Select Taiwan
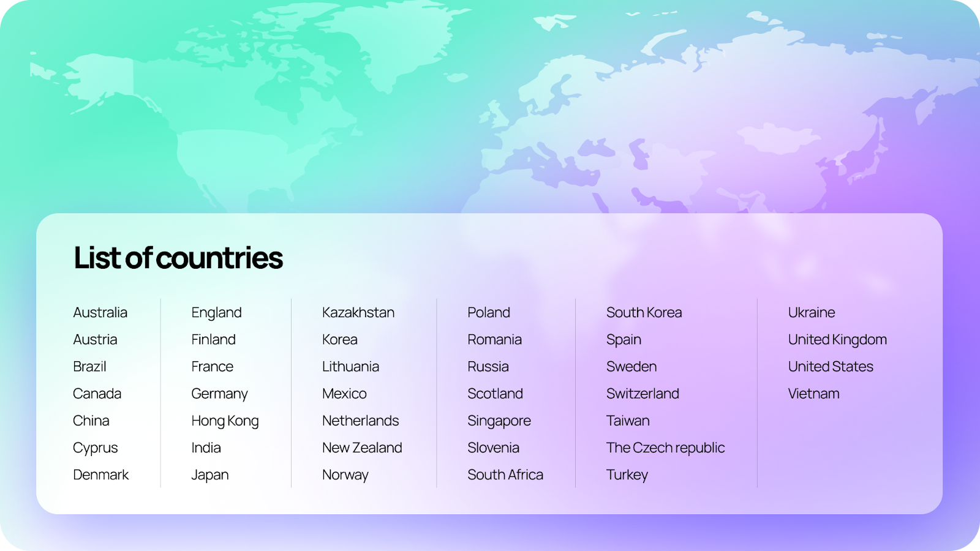The width and height of the screenshot is (980, 551). pyautogui.click(x=628, y=421)
